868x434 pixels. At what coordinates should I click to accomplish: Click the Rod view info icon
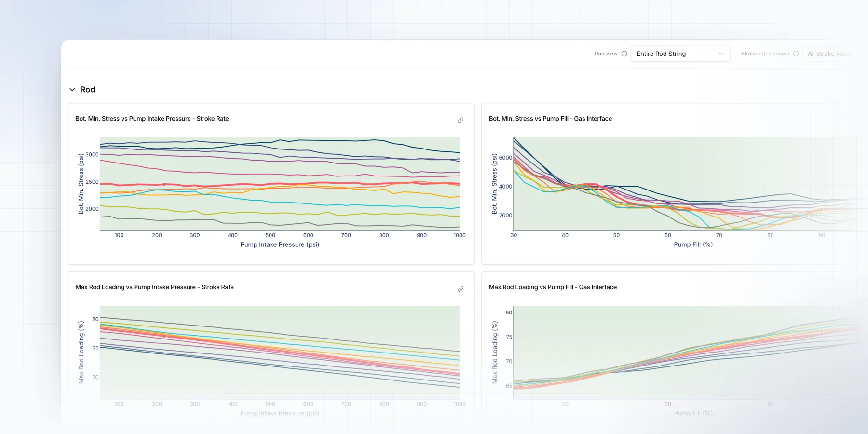(x=624, y=54)
